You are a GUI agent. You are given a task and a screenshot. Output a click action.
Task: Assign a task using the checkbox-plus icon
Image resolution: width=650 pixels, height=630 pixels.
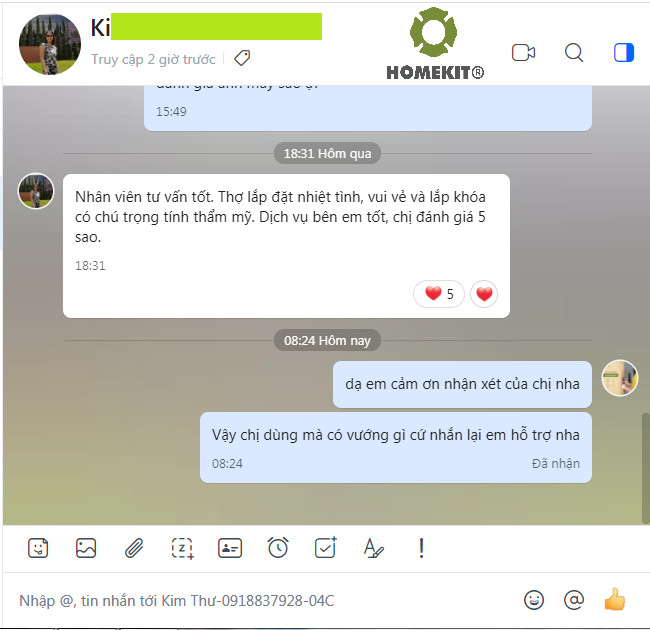tap(326, 548)
